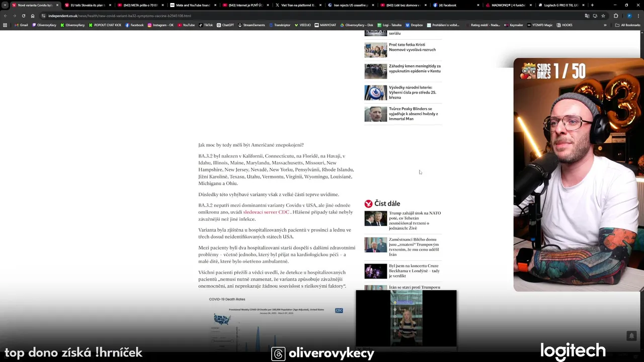The image size is (644, 362).
Task: Open the Chrome profile avatar
Action: pos(629,16)
